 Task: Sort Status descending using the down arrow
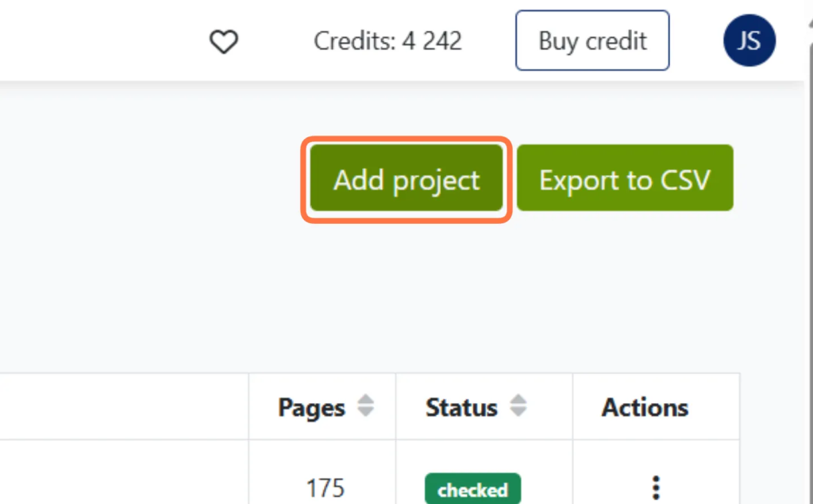(518, 412)
